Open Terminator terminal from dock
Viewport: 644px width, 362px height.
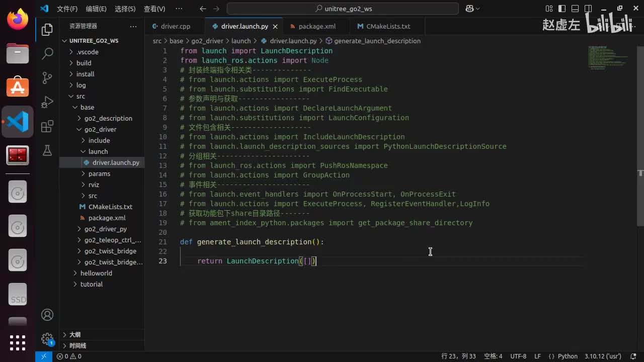[18, 155]
